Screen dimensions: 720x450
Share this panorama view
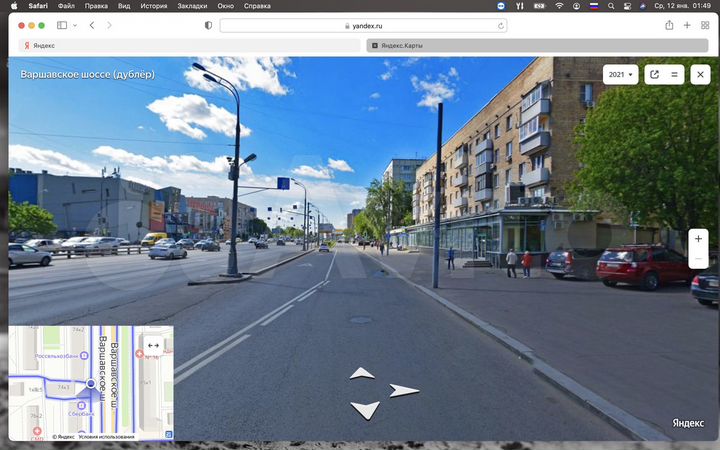click(654, 74)
